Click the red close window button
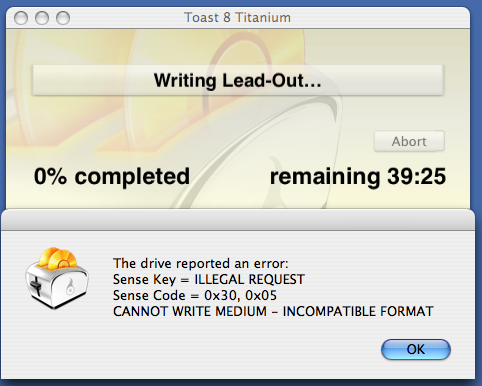482x386 pixels. [21, 18]
